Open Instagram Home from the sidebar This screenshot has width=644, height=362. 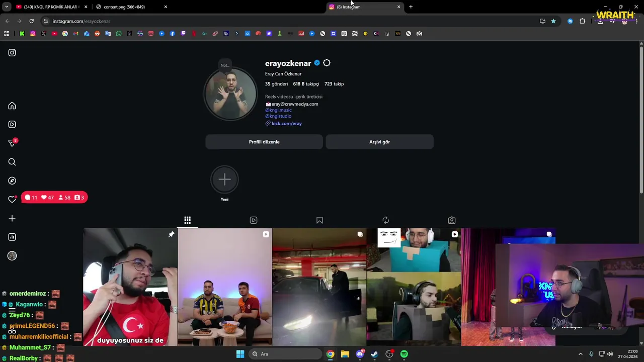tap(12, 106)
